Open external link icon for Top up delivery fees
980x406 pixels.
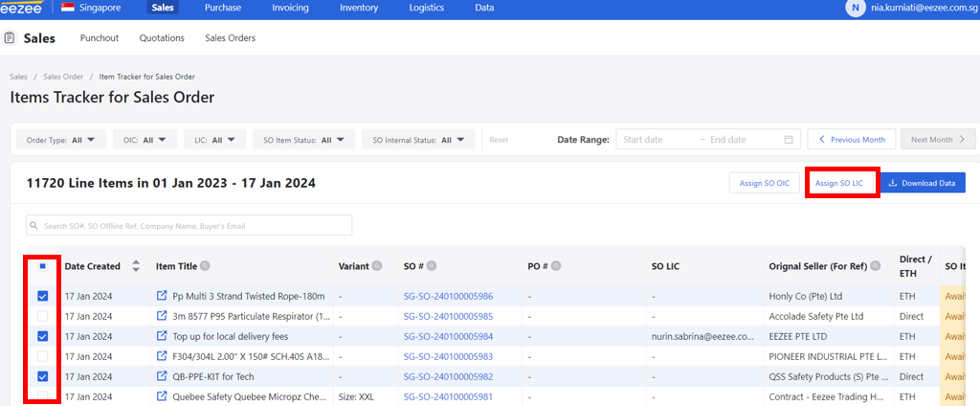(162, 336)
